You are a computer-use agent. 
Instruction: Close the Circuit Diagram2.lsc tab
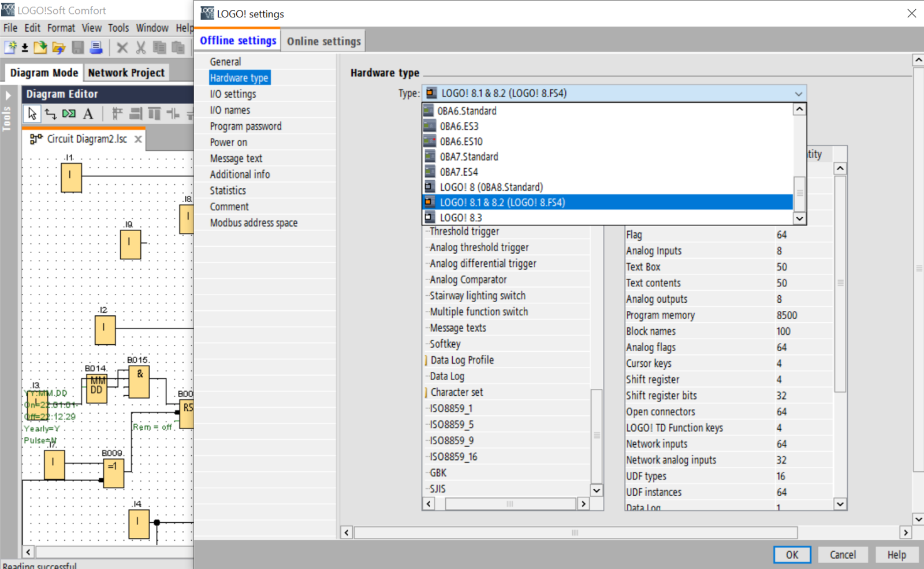click(x=138, y=139)
